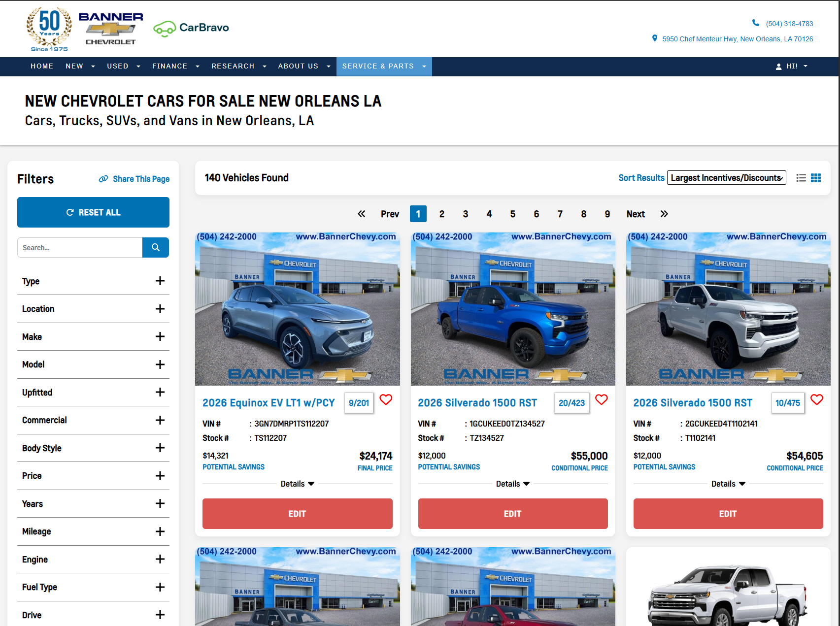Open the SERVICE & PARTS menu
The height and width of the screenshot is (626, 840).
coord(384,66)
